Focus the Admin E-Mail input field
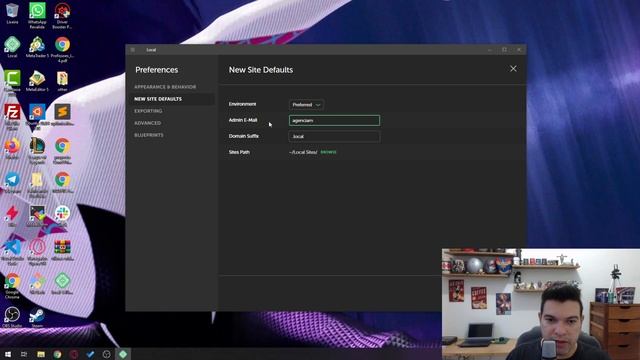Screen dimensions: 640x360 [x=334, y=120]
